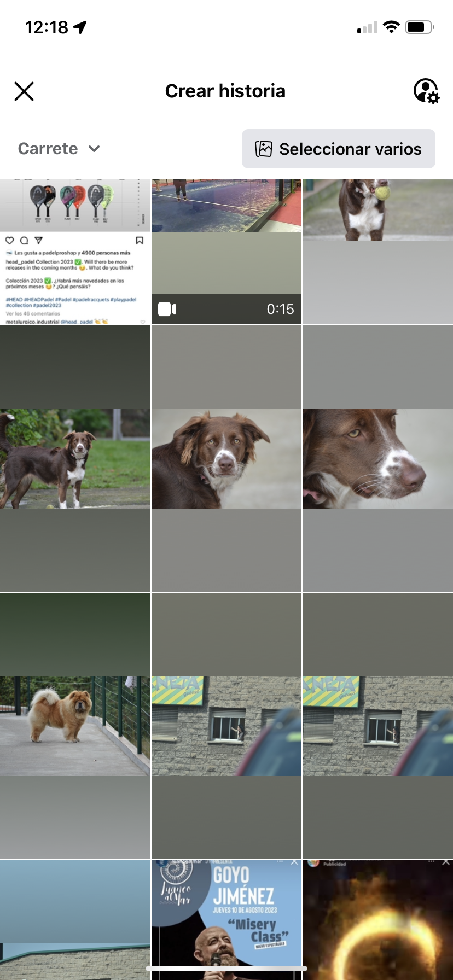Tap the multi-select gallery icon
The height and width of the screenshot is (980, 453).
264,149
